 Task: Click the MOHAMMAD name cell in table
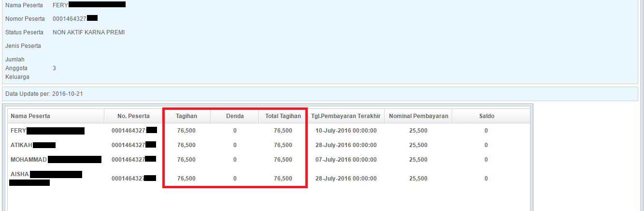point(29,160)
